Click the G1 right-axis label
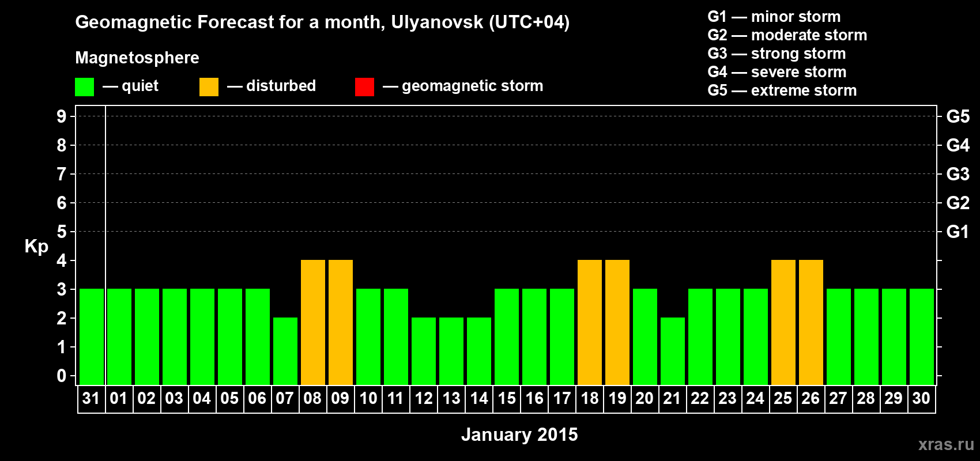 click(958, 232)
